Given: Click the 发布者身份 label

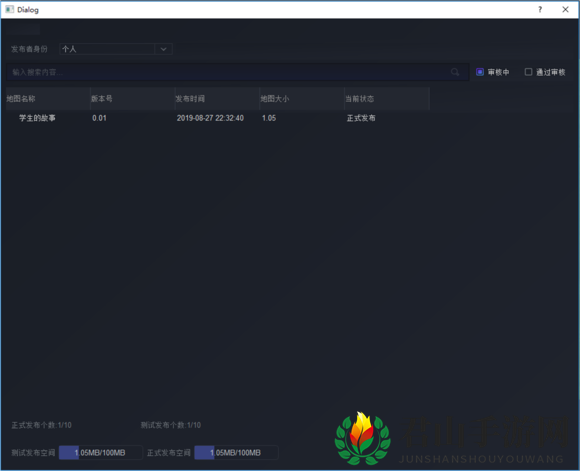Looking at the screenshot, I should 29,49.
